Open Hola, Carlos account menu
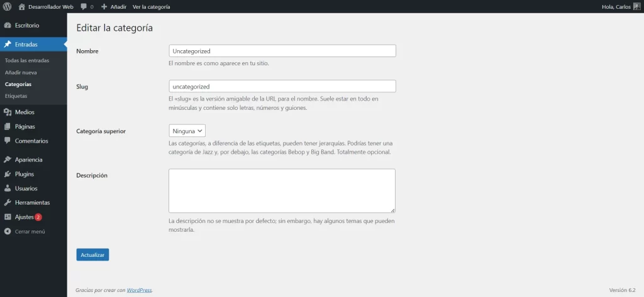The image size is (644, 297). [x=616, y=7]
